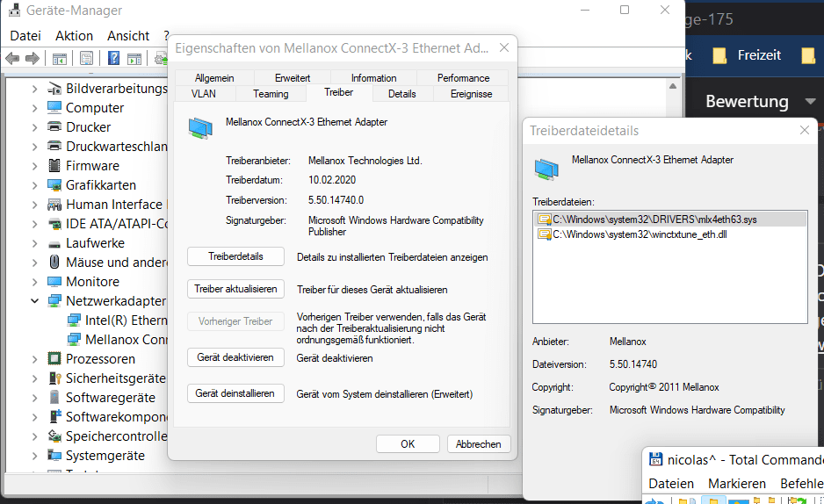Open the Dateien menu in Total Commander
Viewport: 824px width, 504px height.
tap(671, 484)
